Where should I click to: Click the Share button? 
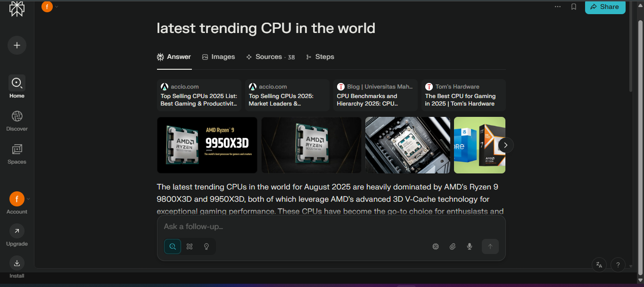pyautogui.click(x=605, y=7)
